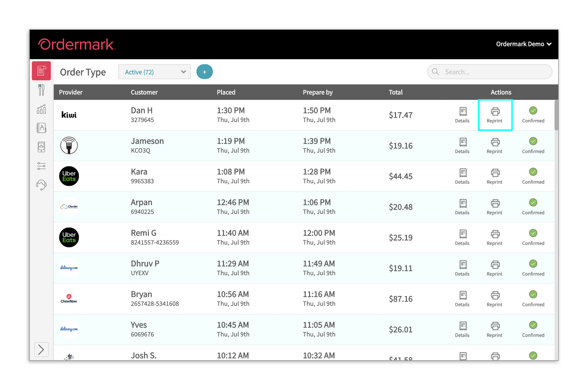The image size is (588, 390).
Task: View Details for Yves's order
Action: point(462,329)
